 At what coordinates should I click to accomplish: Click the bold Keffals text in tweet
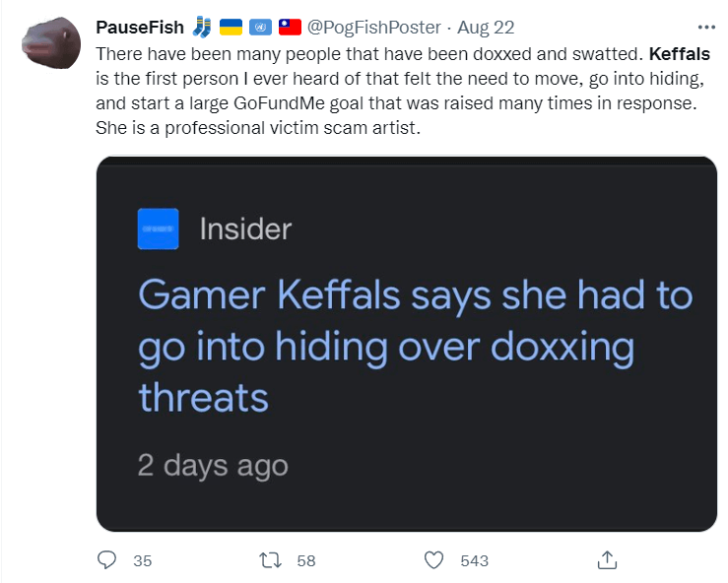[x=680, y=54]
